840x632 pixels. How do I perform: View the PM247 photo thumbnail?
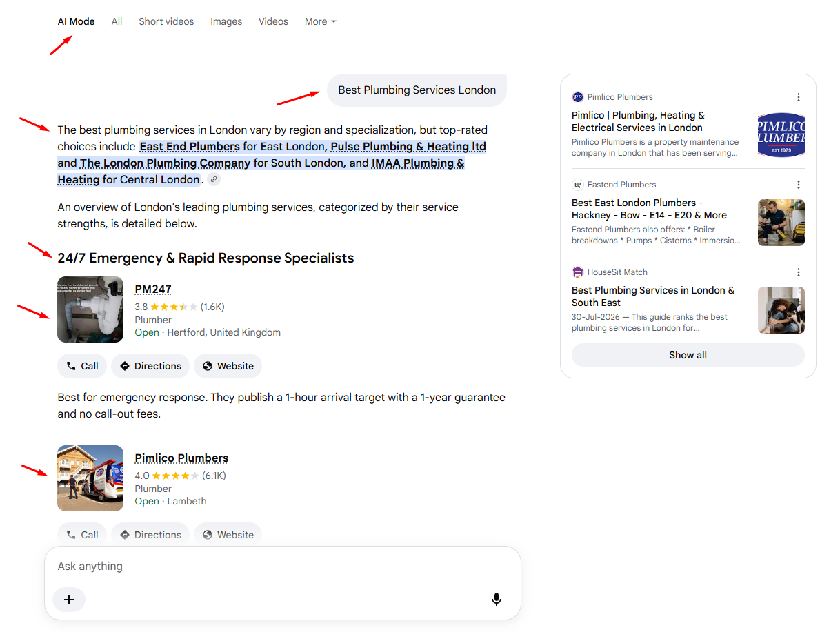[x=90, y=309]
